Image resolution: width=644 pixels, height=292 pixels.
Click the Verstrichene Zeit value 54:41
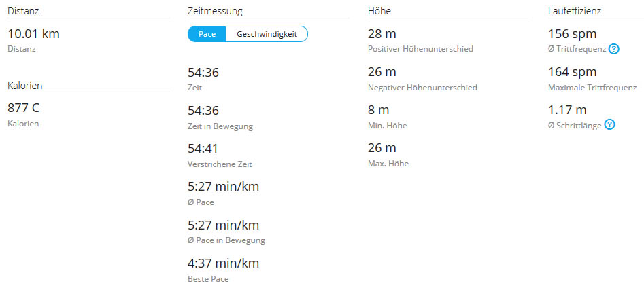(203, 149)
